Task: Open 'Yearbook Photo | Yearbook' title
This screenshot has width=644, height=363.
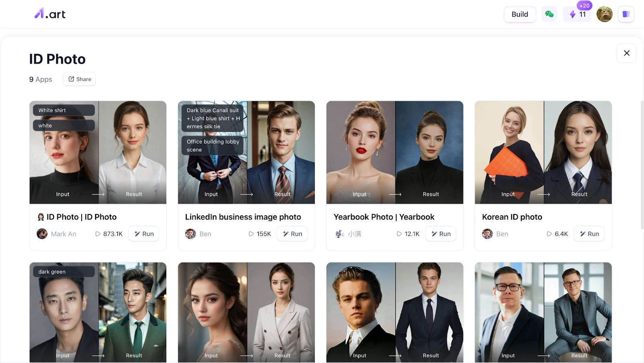Action: 384,217
